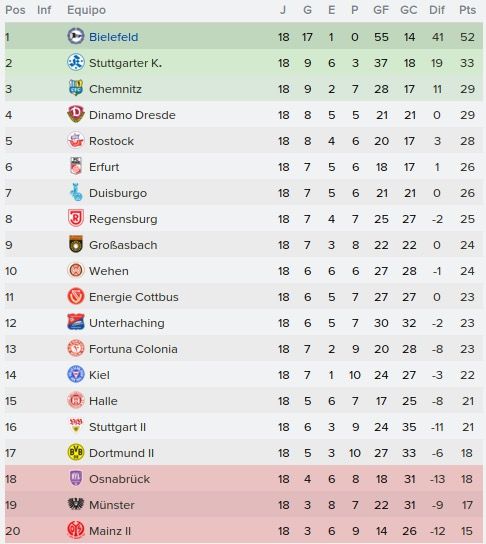Click the Pos column header
Viewport: 486px width, 544px height.
click(15, 10)
